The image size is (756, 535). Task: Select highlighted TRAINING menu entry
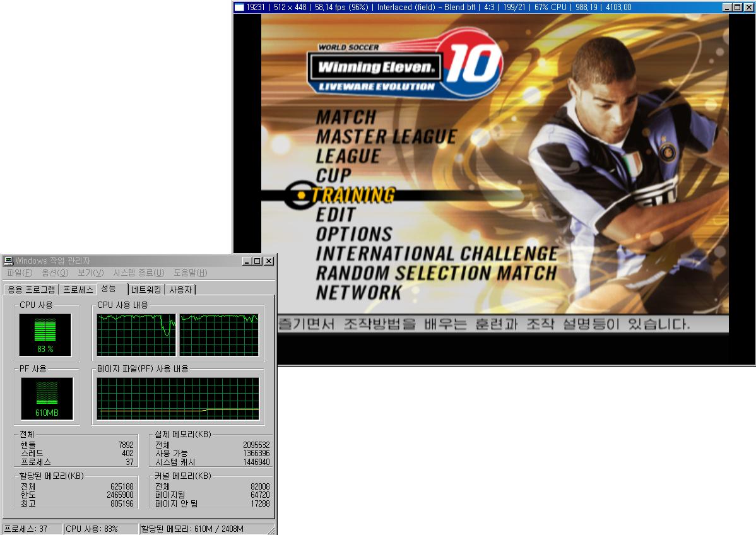point(353,195)
